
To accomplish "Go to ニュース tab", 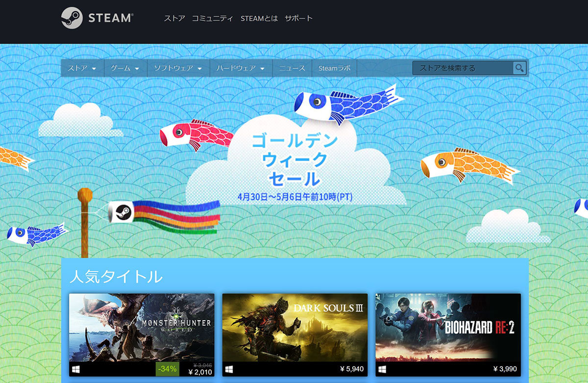I will point(292,68).
